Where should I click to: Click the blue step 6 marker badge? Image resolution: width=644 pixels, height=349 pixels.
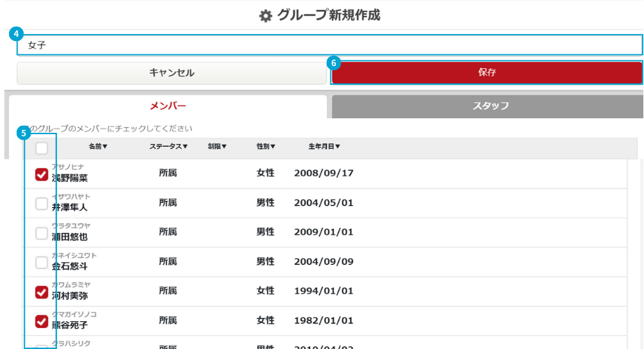(334, 63)
